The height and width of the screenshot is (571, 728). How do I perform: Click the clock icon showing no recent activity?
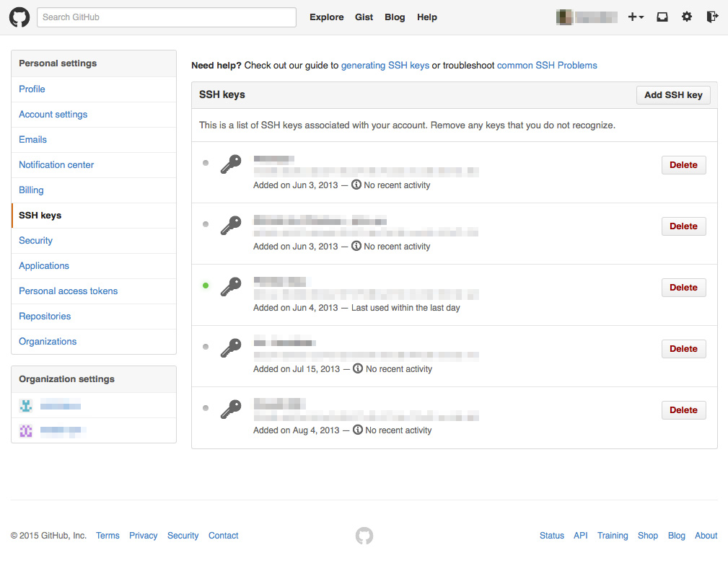[356, 185]
